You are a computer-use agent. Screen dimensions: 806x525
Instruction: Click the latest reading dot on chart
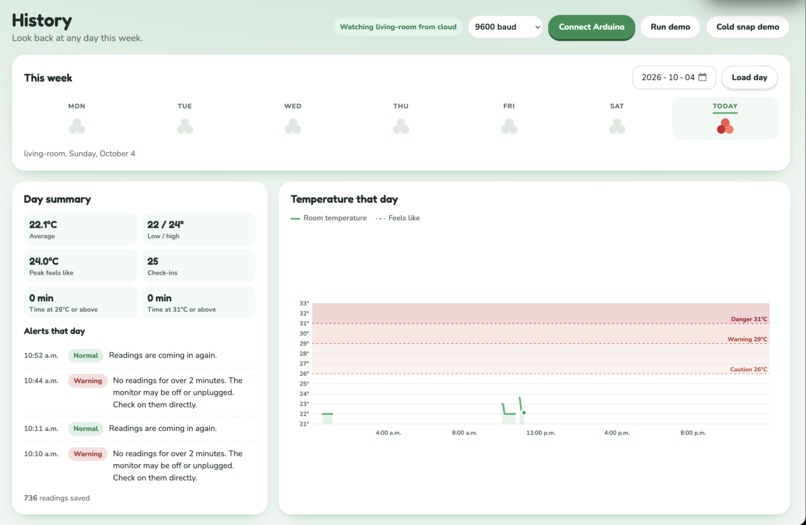[x=524, y=412]
